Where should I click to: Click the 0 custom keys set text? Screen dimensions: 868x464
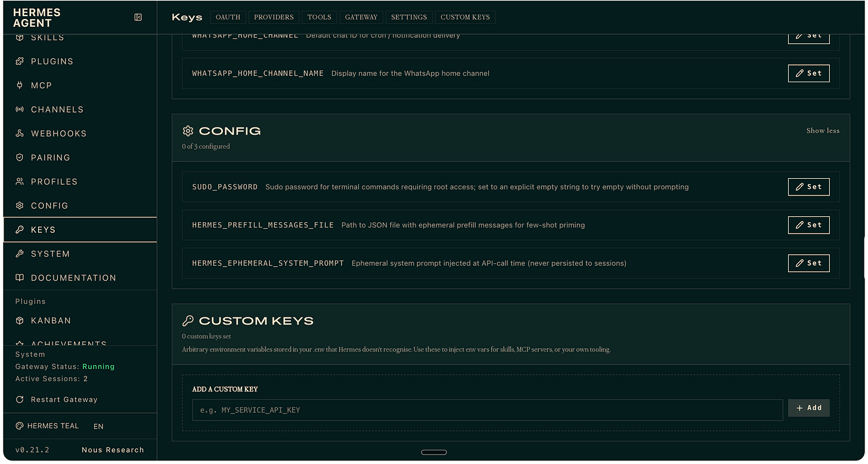pos(206,337)
